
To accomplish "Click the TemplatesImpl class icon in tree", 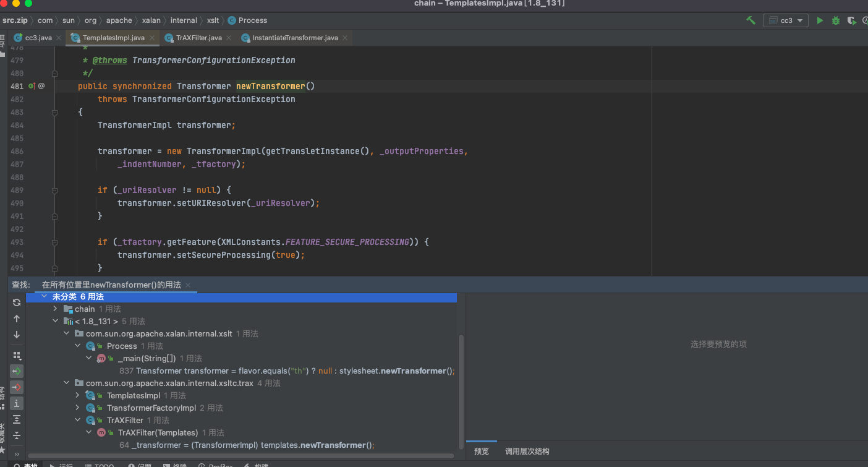I will click(x=90, y=395).
